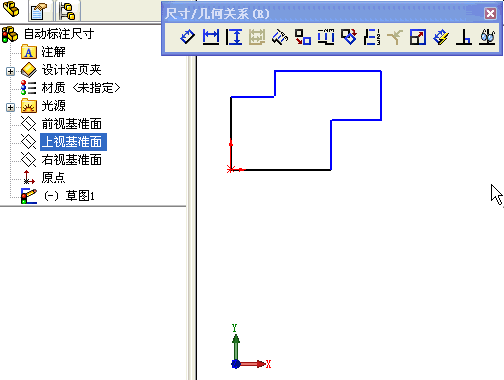The image size is (504, 380).
Task: Click the greyed Chamfer Dimension icon
Action: (x=395, y=37)
